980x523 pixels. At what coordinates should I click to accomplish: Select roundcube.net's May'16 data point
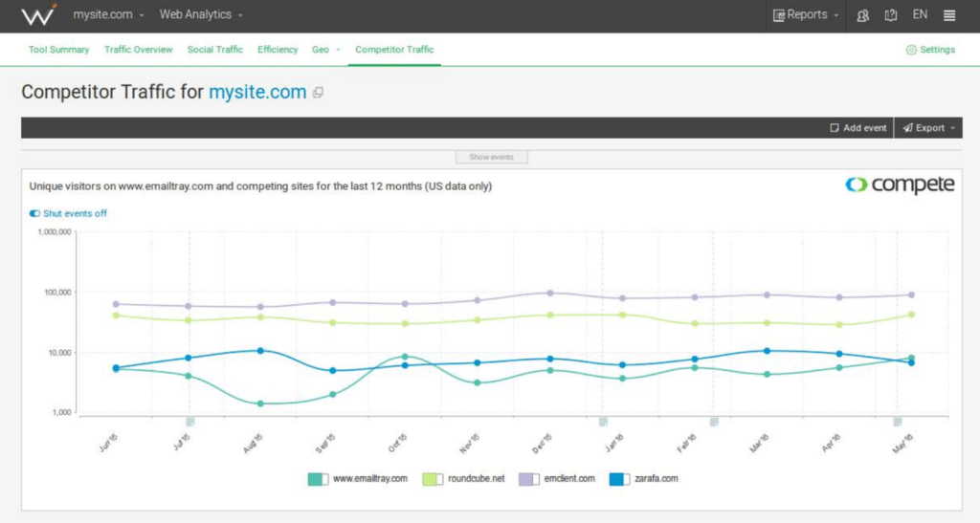911,315
